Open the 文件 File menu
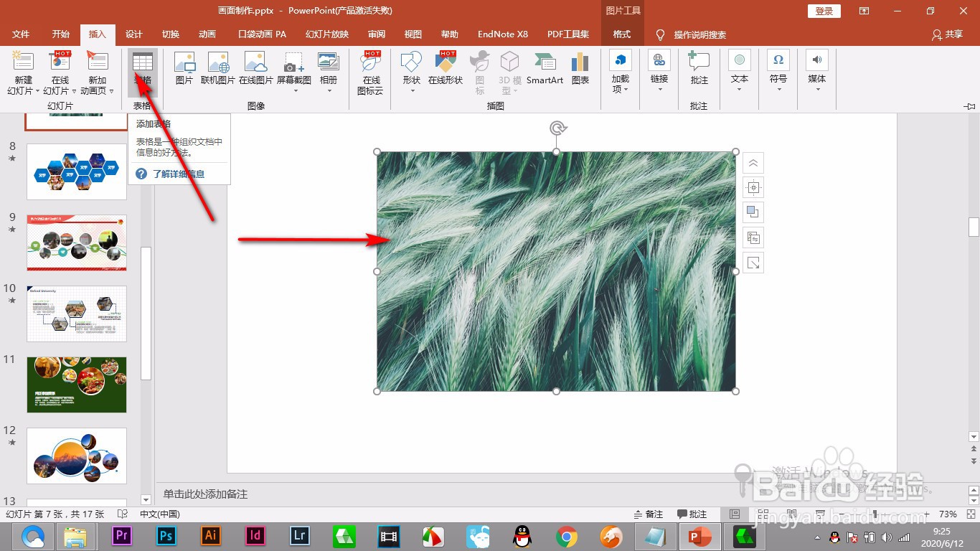980x551 pixels. coord(21,34)
